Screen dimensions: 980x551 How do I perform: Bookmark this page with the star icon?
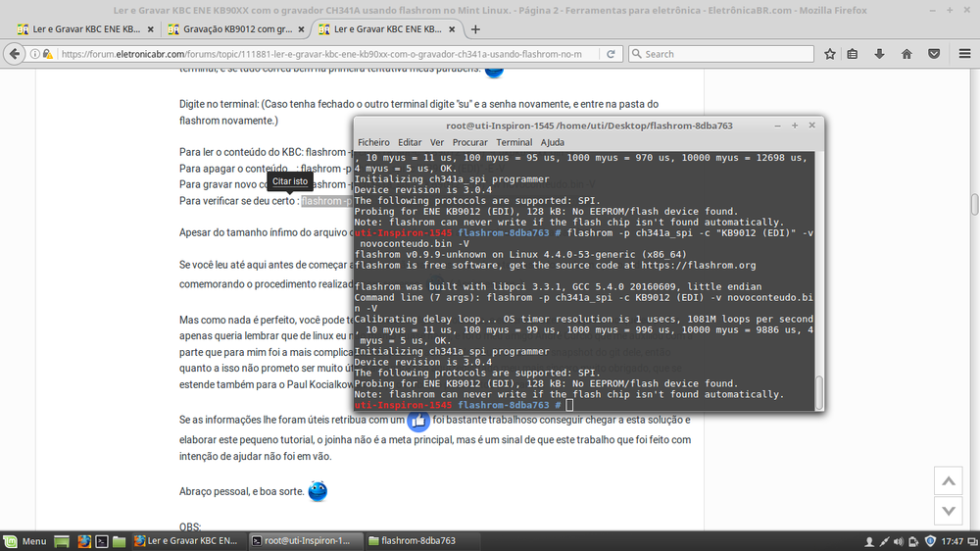pyautogui.click(x=830, y=54)
